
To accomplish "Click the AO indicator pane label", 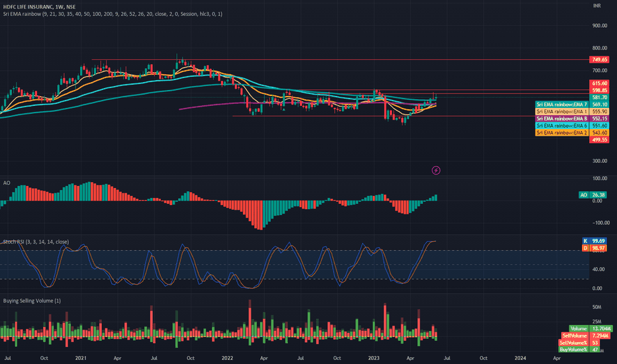I will (x=7, y=183).
